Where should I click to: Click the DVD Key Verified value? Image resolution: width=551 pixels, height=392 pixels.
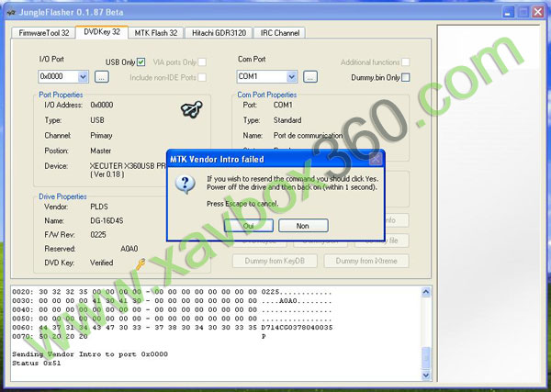point(102,263)
